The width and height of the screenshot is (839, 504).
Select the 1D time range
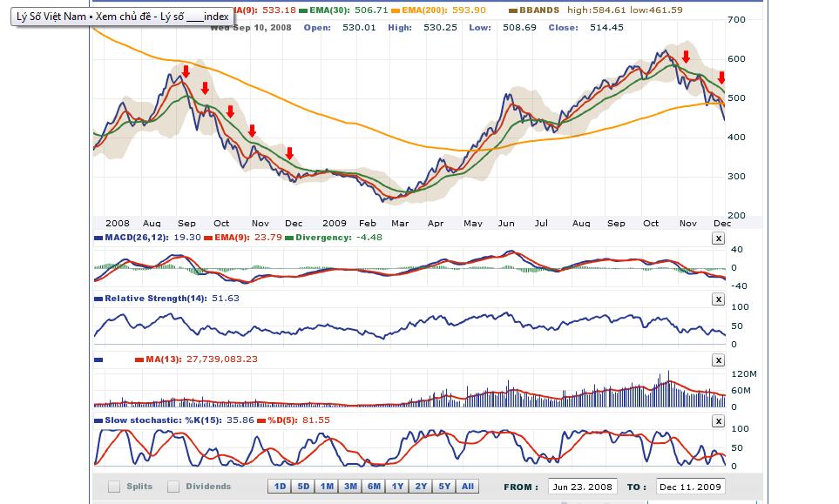[x=280, y=487]
